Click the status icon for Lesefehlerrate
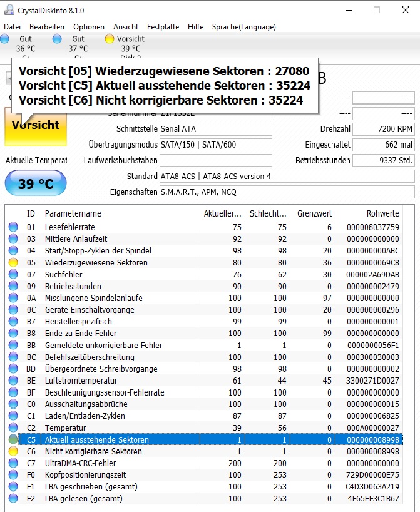420x512 pixels. coord(13,227)
